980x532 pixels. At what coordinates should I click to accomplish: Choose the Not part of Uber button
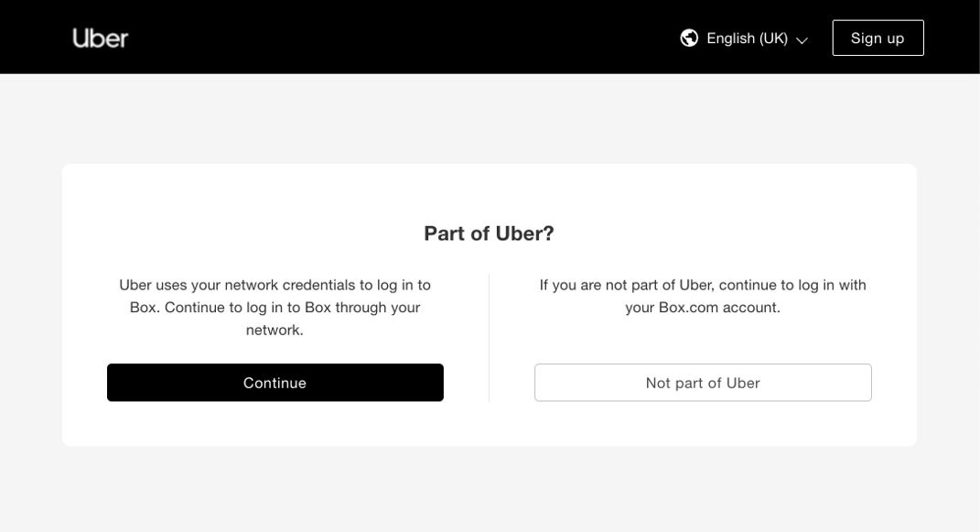click(x=703, y=383)
